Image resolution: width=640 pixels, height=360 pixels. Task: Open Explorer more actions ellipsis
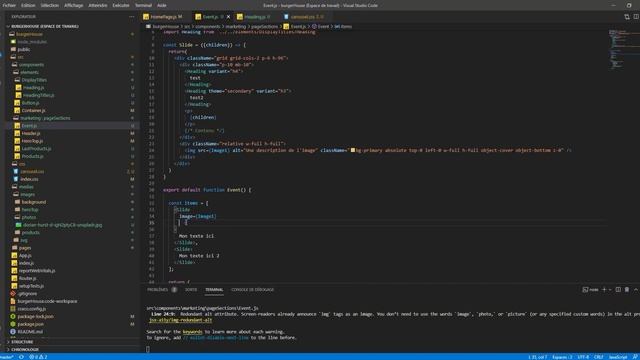coord(131,17)
